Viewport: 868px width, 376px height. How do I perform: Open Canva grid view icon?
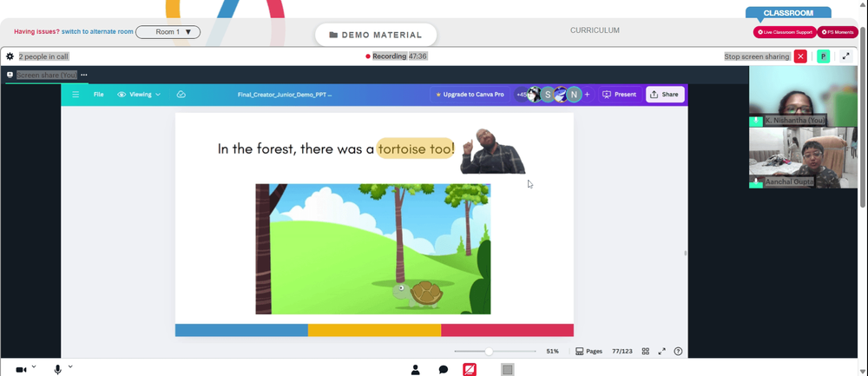pos(646,351)
